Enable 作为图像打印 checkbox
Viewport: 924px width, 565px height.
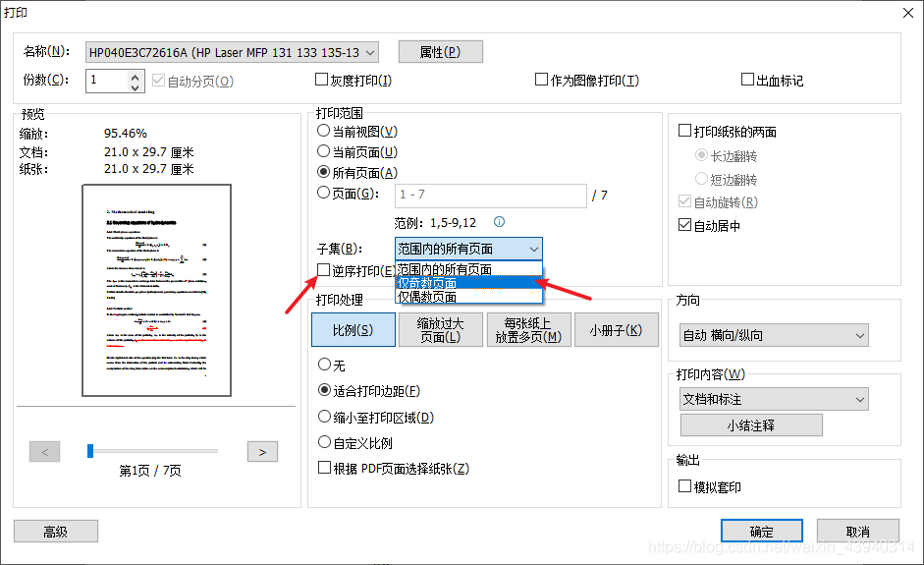(x=541, y=79)
